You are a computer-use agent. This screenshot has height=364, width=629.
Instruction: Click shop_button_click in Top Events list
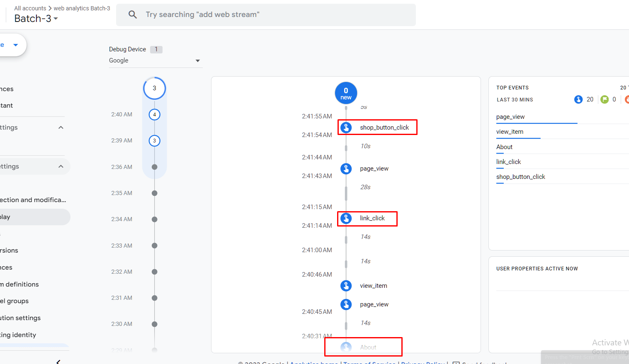tap(521, 177)
